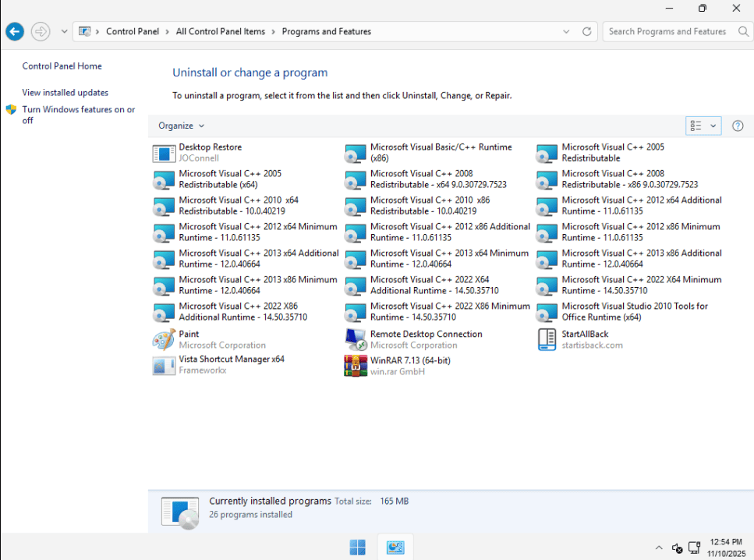
Task: Expand the view options dropdown arrow
Action: 713,126
